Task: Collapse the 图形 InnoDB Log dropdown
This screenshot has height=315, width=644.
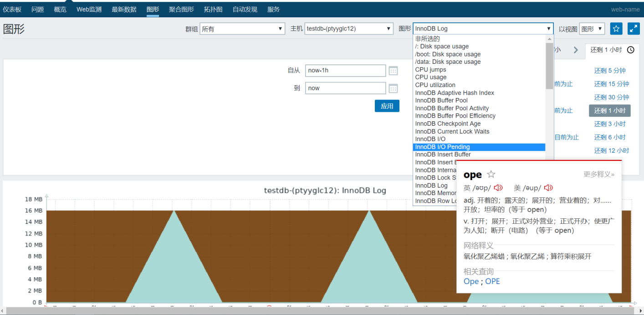Action: [x=483, y=28]
